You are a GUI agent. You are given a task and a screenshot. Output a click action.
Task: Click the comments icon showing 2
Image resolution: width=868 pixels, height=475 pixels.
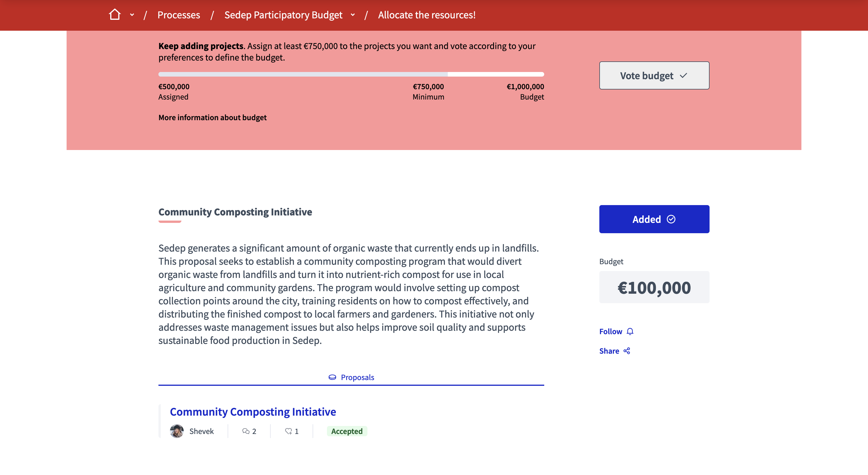[x=246, y=431]
